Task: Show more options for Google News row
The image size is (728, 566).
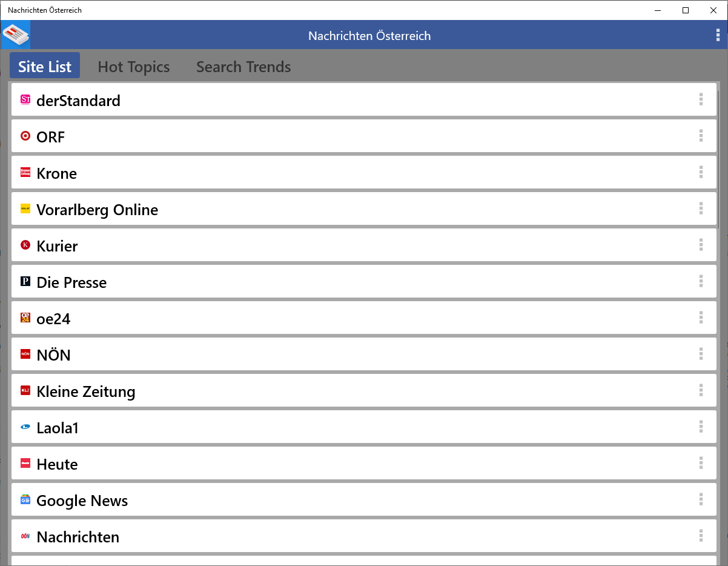Action: [701, 499]
